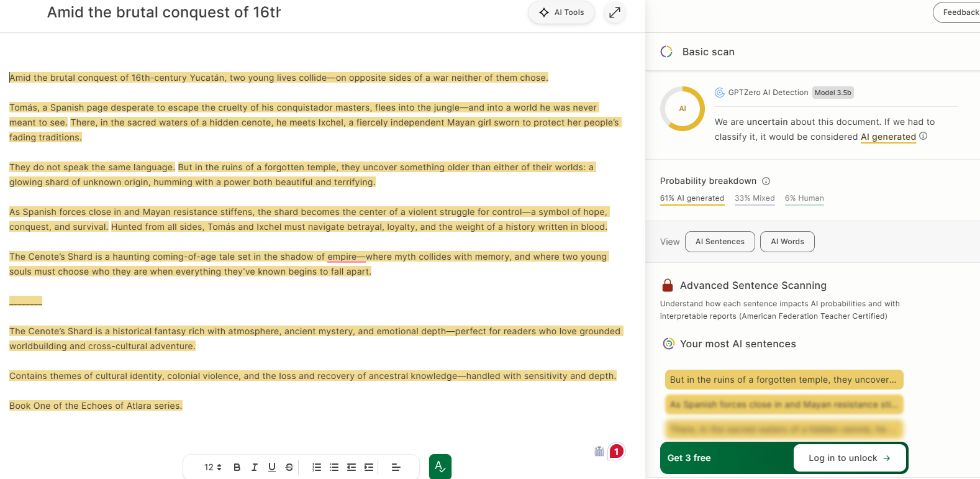Viewport: 980px width, 479px height.
Task: Insert a numbered list
Action: coord(317,467)
